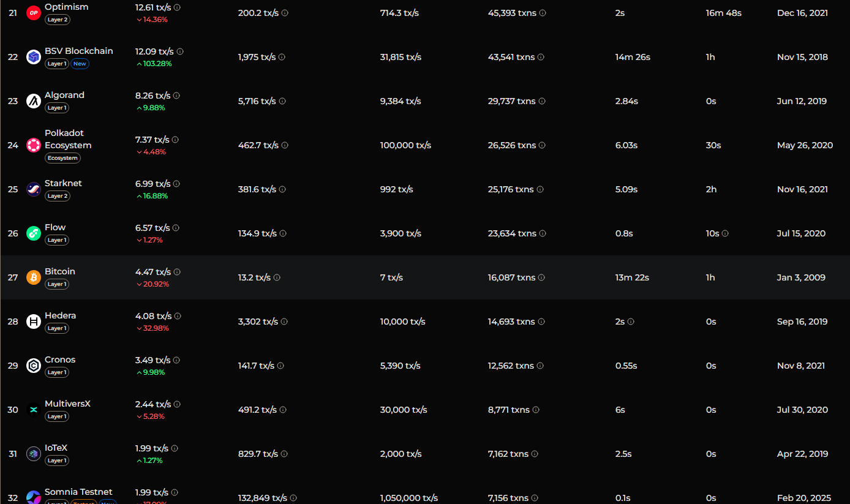Click MultiversX max 30,000 tx/s
Image resolution: width=850 pixels, height=504 pixels.
(x=404, y=410)
